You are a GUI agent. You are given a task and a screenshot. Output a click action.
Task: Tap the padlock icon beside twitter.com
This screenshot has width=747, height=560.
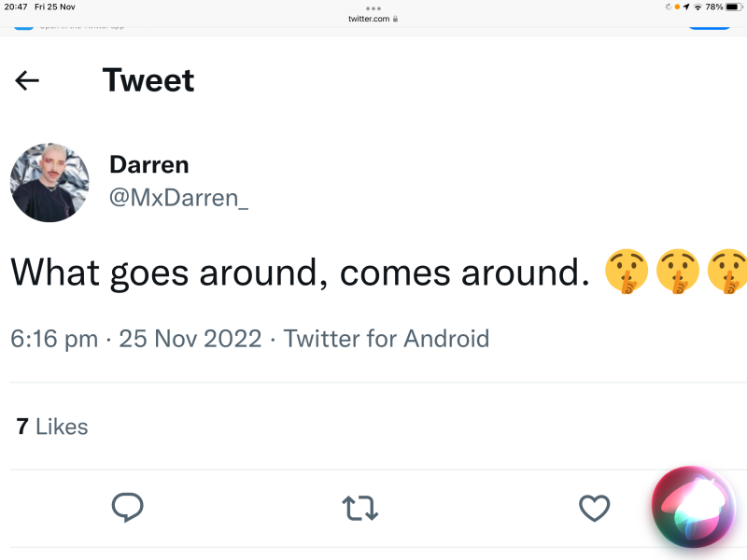pyautogui.click(x=396, y=18)
